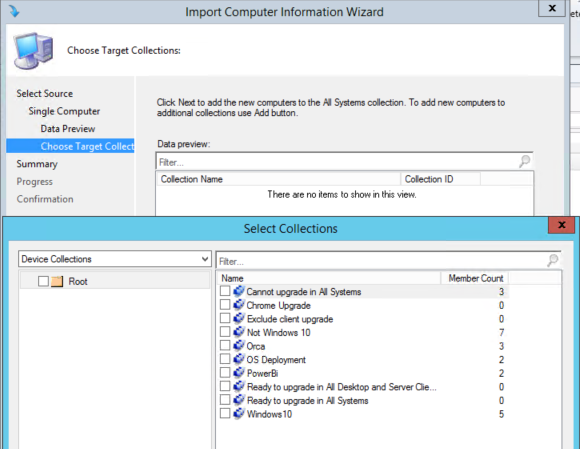Go to Select Source wizard step
580x449 pixels.
coord(44,94)
